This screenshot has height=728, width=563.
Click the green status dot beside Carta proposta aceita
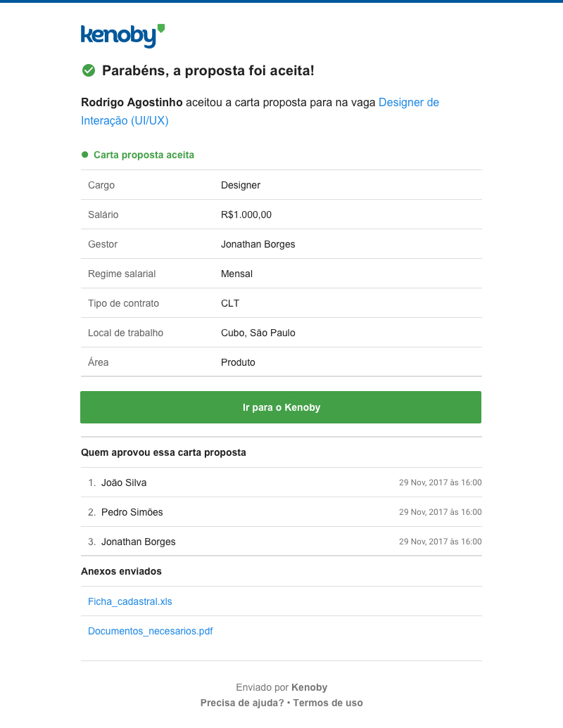click(x=85, y=155)
